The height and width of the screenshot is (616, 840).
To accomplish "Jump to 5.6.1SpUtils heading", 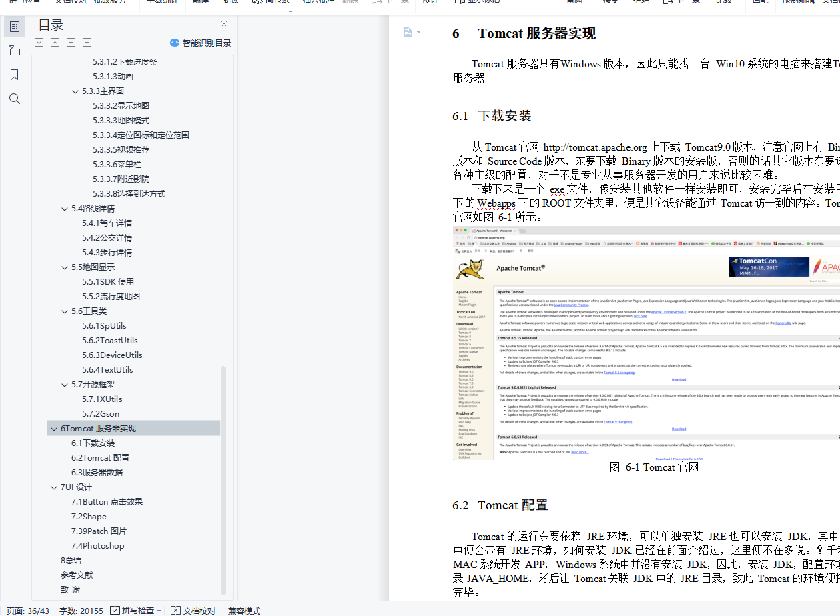I will point(104,326).
